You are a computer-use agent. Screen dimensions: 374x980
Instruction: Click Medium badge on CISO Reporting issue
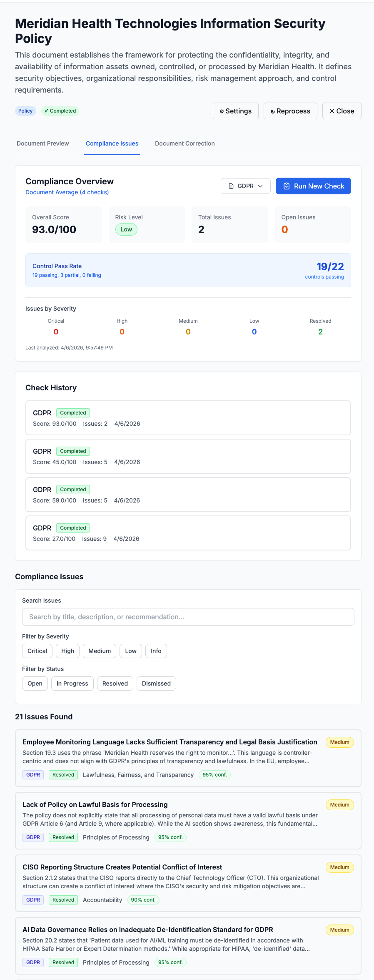tap(340, 867)
